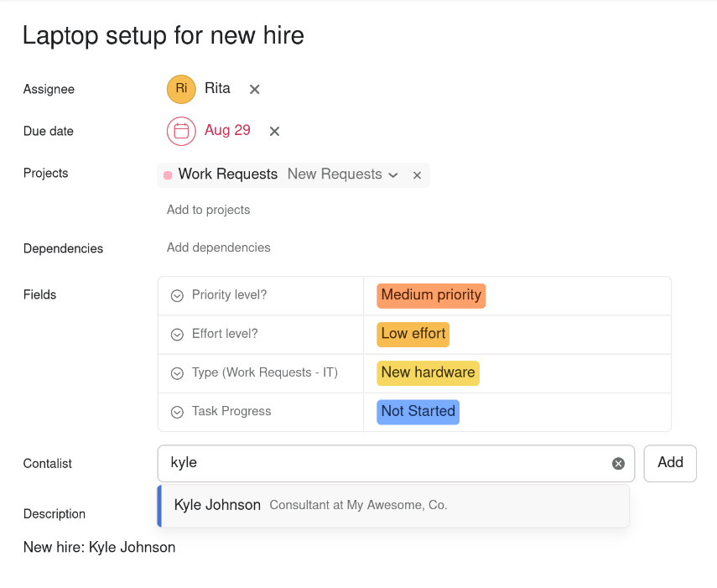Image resolution: width=717 pixels, height=588 pixels.
Task: Remove Rita as assignee
Action: 255,89
